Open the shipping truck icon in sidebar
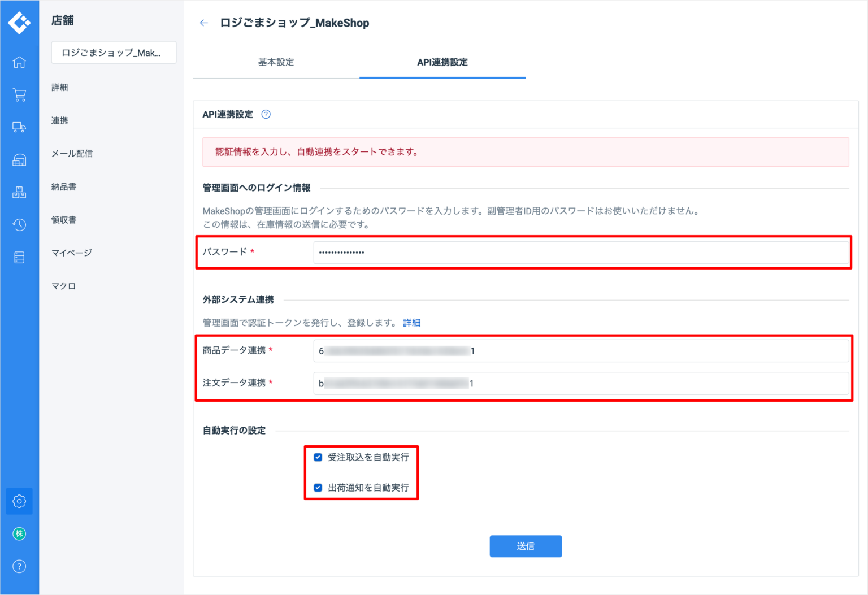Screen dimensions: 868x595 click(19, 127)
